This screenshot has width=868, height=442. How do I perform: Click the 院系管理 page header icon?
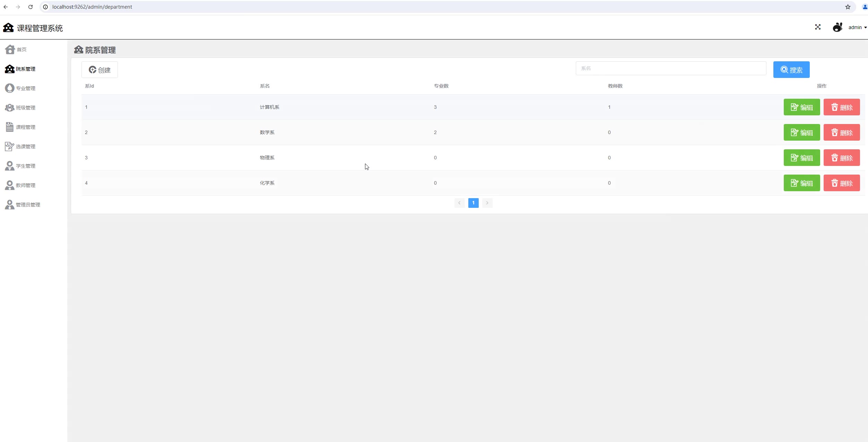[79, 50]
